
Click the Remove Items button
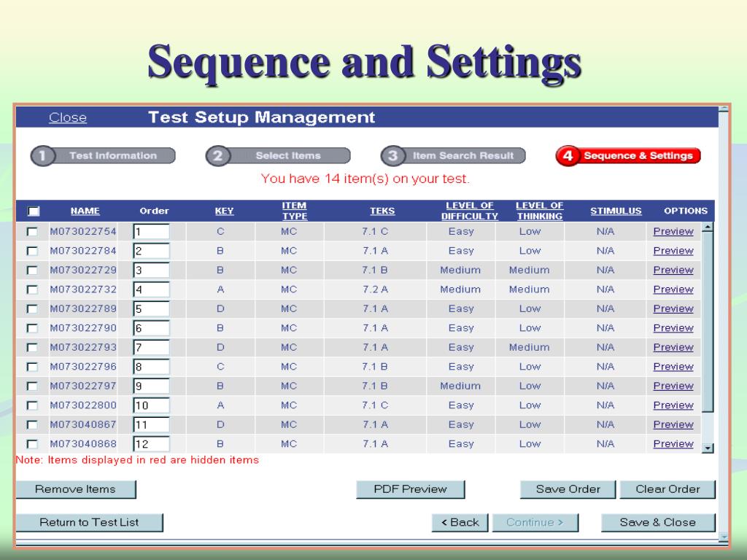coord(76,489)
